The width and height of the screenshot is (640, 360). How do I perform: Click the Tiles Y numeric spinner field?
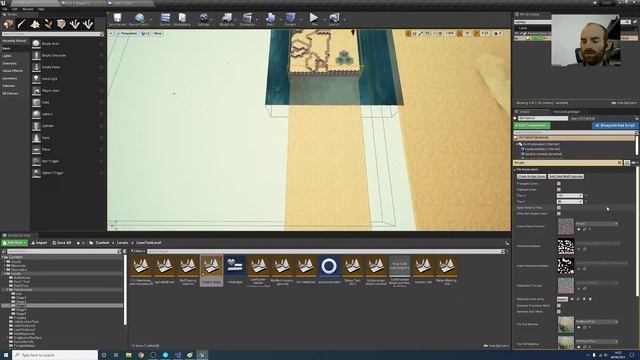[570, 202]
